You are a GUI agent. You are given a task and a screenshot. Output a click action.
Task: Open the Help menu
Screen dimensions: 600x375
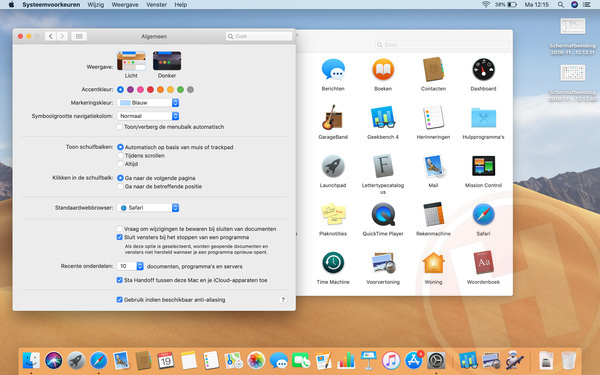point(181,5)
